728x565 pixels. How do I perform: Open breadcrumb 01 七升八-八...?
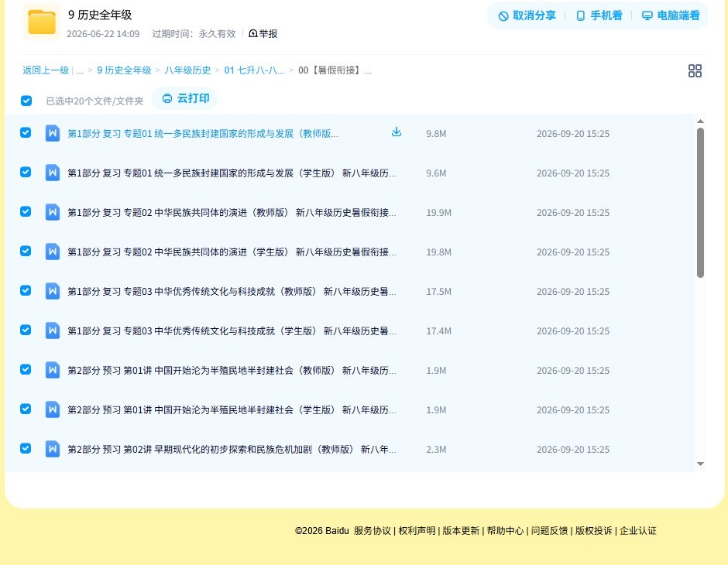click(254, 70)
